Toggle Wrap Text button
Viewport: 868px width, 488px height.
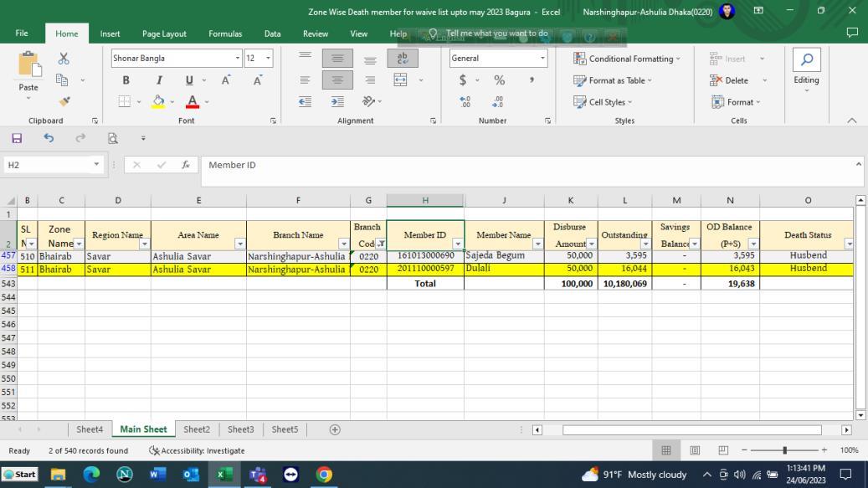[403, 58]
